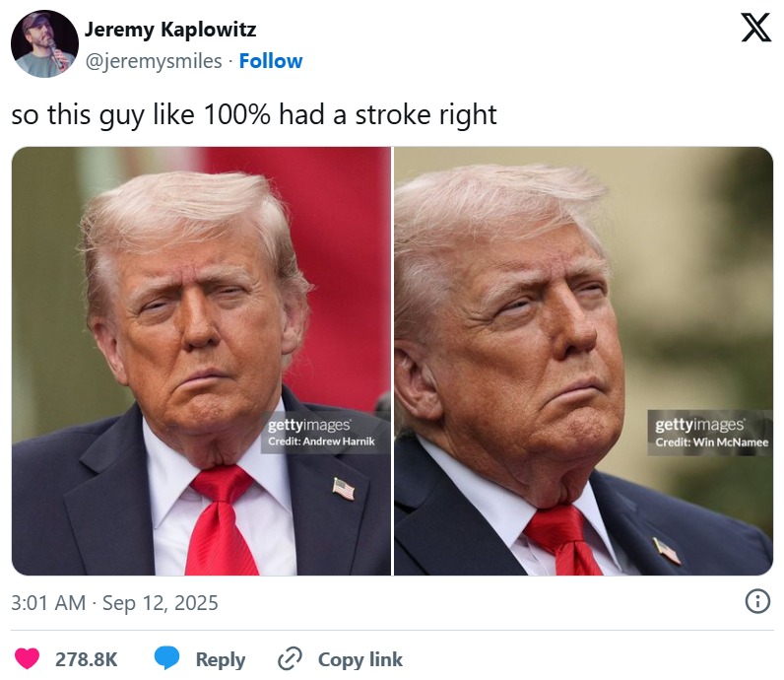The height and width of the screenshot is (680, 784).
Task: Click the reply speech bubble icon
Action: 167,658
